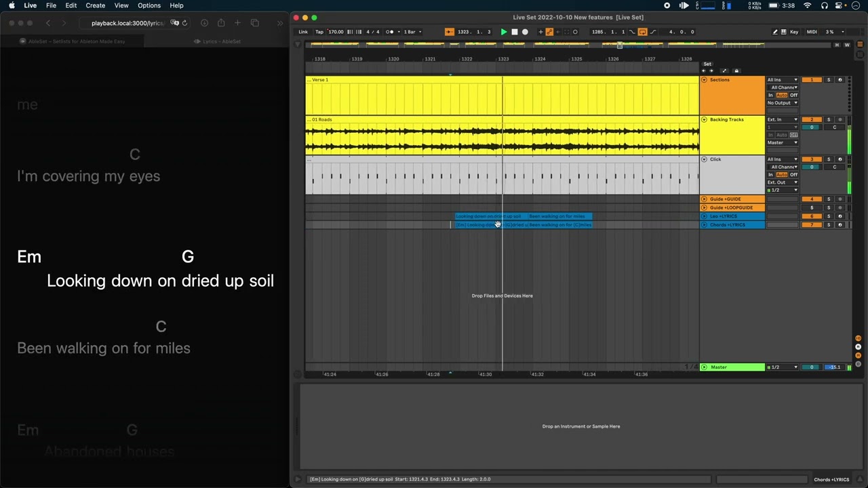Unfold the Chords +LYRICS track
This screenshot has width=868, height=488.
704,225
